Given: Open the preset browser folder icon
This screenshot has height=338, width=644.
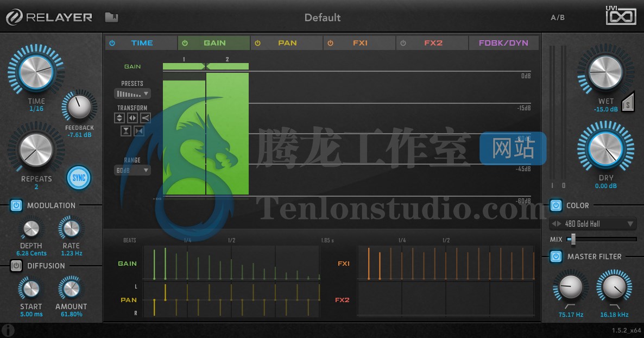Looking at the screenshot, I should click(x=111, y=17).
